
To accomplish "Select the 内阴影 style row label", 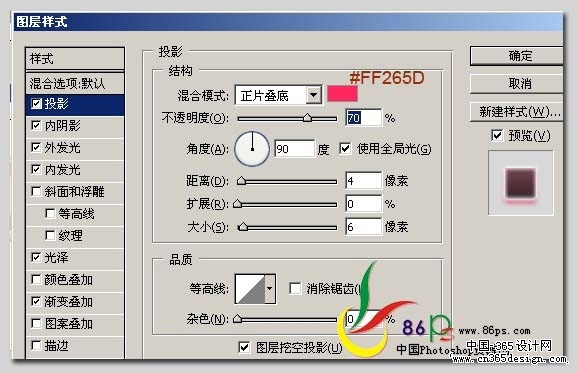I will click(x=63, y=126).
